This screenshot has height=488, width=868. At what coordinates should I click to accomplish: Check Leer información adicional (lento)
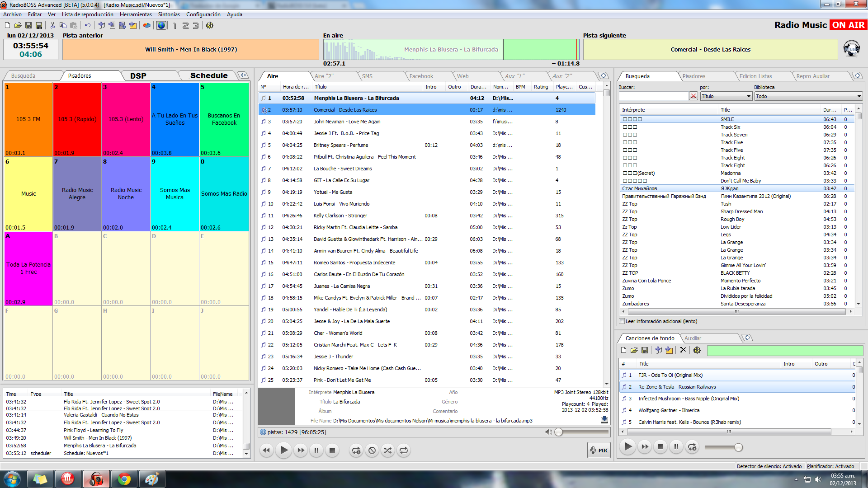pyautogui.click(x=622, y=321)
